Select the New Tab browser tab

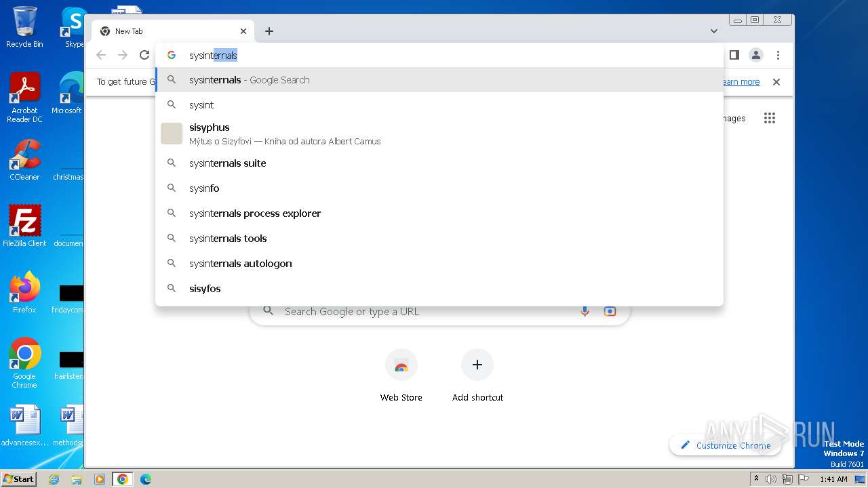coord(173,31)
